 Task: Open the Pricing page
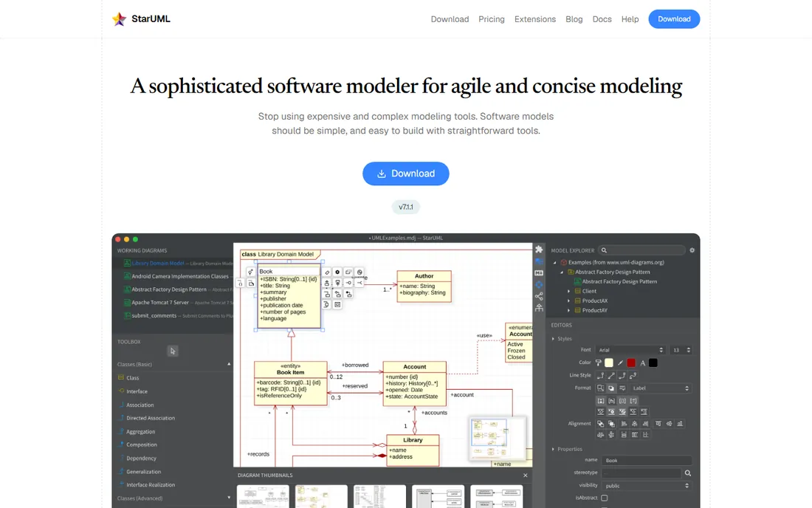[x=492, y=19]
